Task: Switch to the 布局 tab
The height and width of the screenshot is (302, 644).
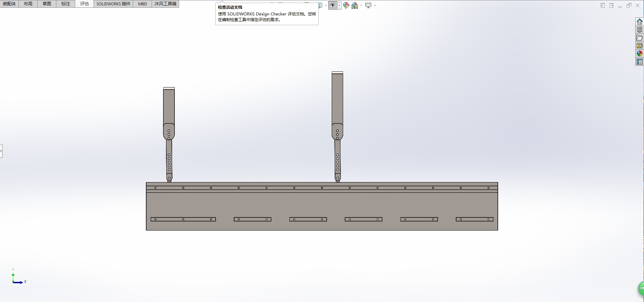Action: 28,4
